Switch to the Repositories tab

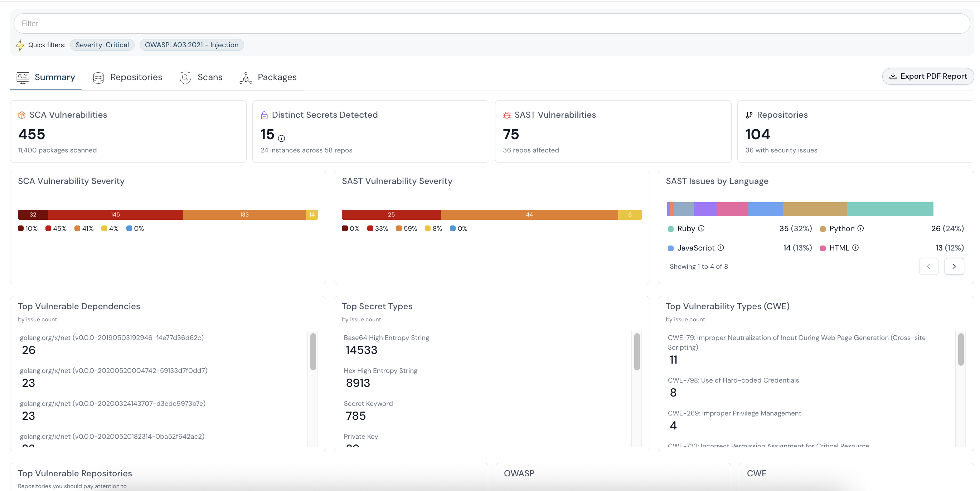[x=136, y=77]
